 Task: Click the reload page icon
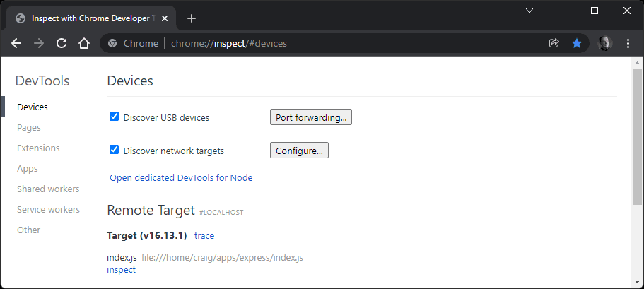62,43
